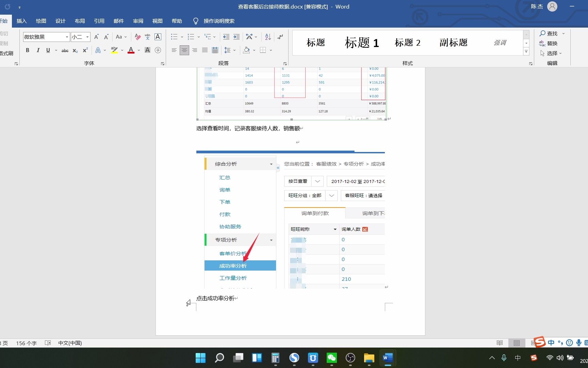Open Calculator from the taskbar
588x368 pixels.
[x=275, y=358]
